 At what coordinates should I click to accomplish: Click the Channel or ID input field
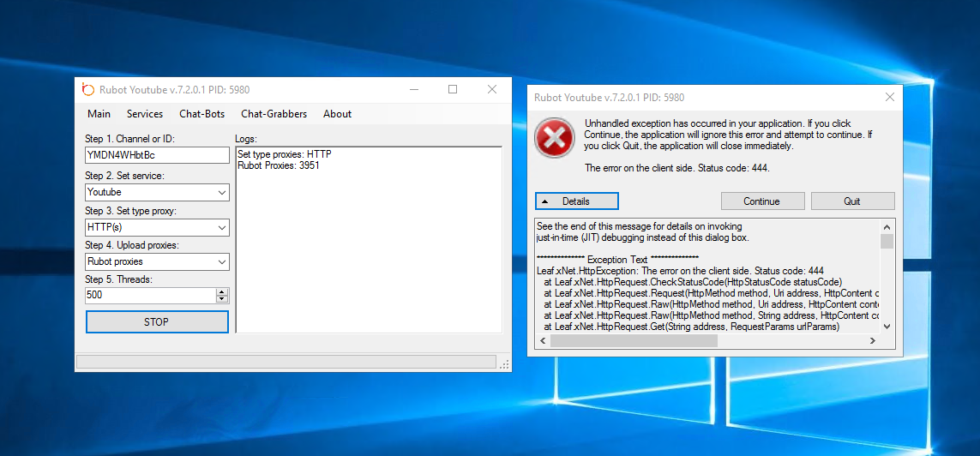157,156
